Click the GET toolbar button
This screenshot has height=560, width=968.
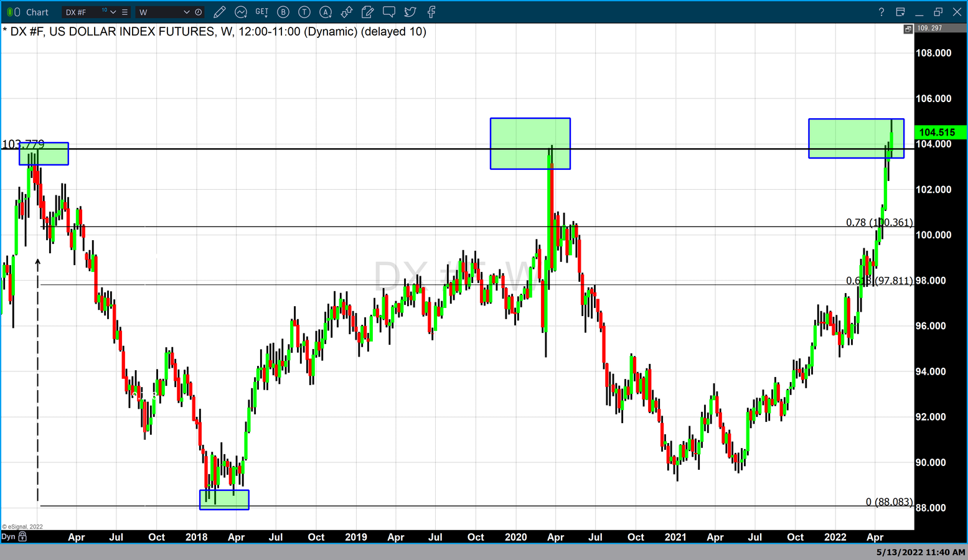pos(261,12)
